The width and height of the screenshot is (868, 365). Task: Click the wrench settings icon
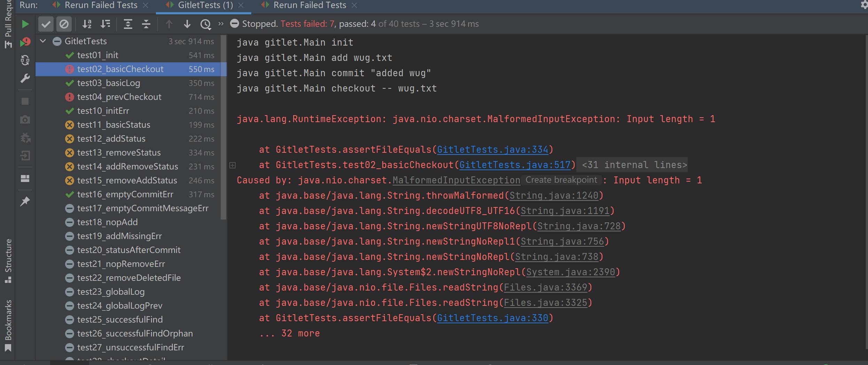tap(25, 78)
